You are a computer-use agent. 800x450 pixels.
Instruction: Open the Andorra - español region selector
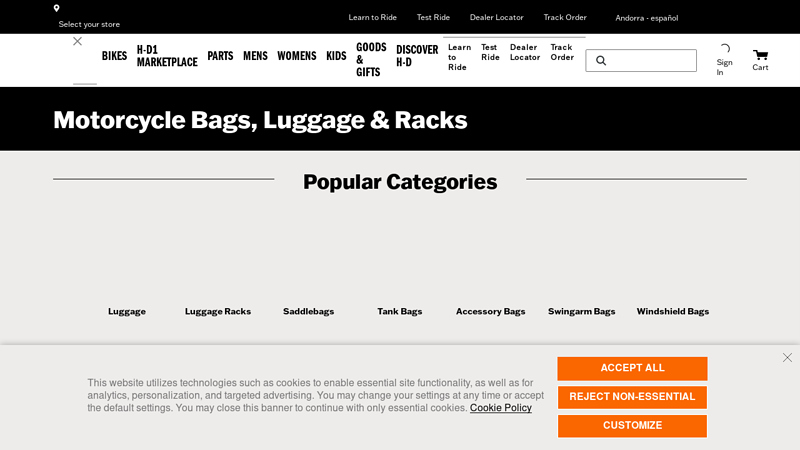pos(646,18)
